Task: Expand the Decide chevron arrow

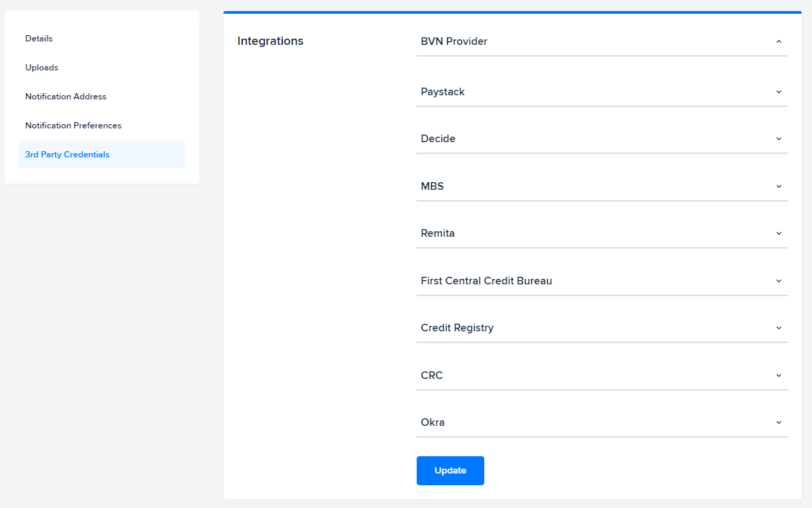Action: coord(778,139)
